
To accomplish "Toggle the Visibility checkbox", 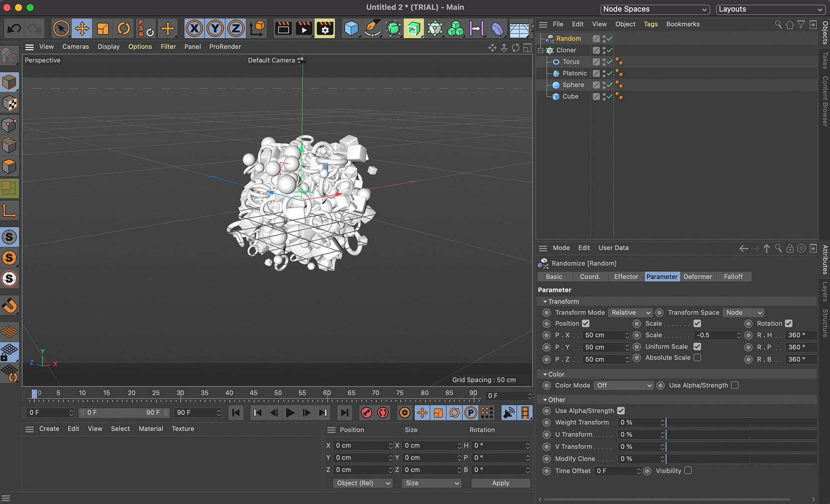I will coord(688,470).
